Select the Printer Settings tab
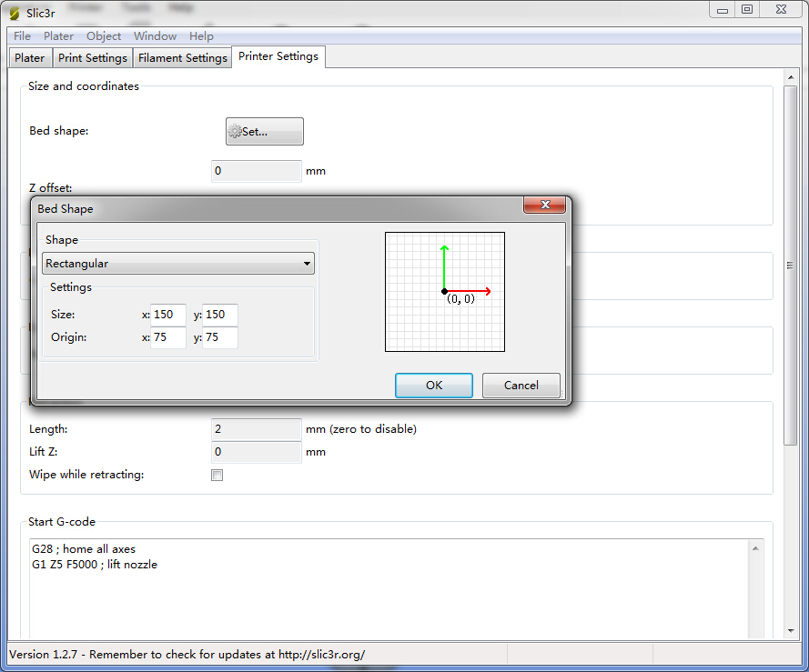This screenshot has width=809, height=672. click(x=278, y=56)
